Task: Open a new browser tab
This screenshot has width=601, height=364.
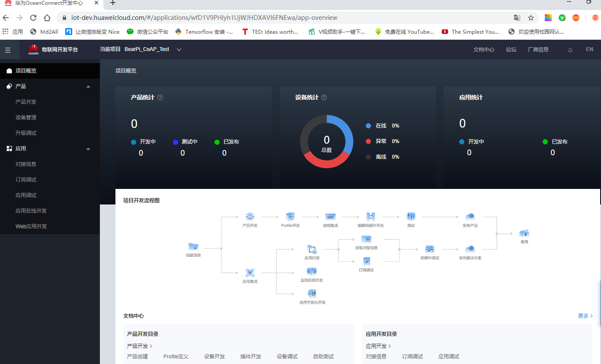Action: pos(113,3)
